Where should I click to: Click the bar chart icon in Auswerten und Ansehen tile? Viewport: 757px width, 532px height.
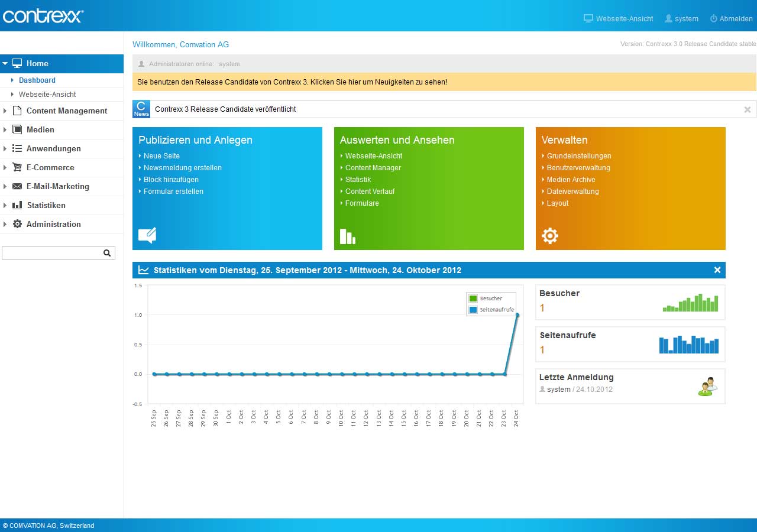tap(348, 236)
